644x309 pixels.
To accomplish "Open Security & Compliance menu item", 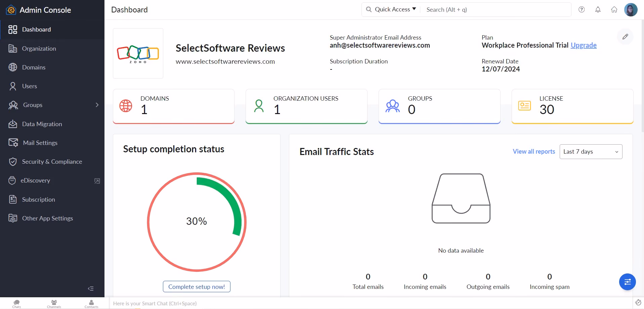I will [x=52, y=162].
